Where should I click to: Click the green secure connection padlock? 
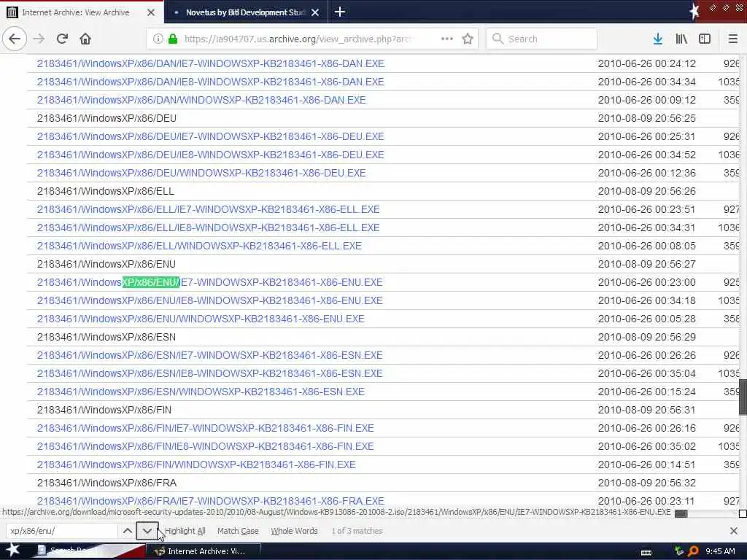(173, 39)
